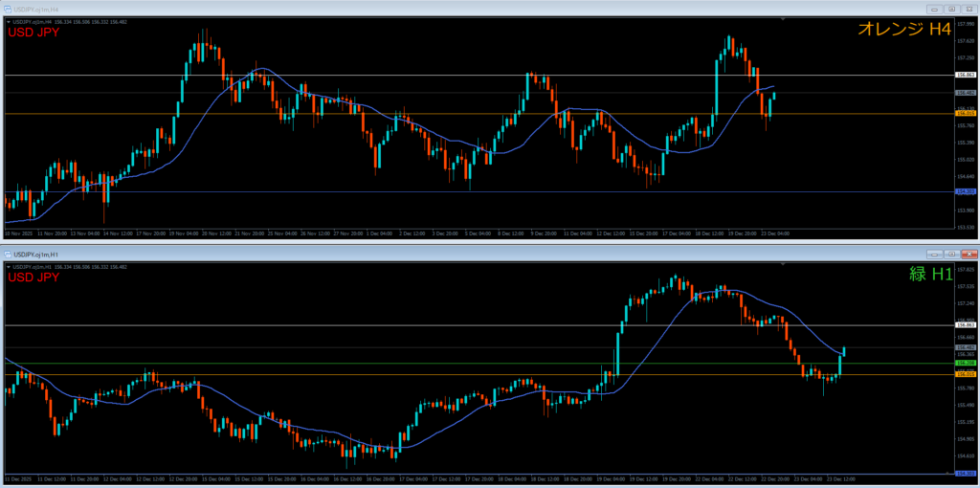Click the orange オレンジ H4 text label
The width and height of the screenshot is (980, 488).
click(x=903, y=30)
